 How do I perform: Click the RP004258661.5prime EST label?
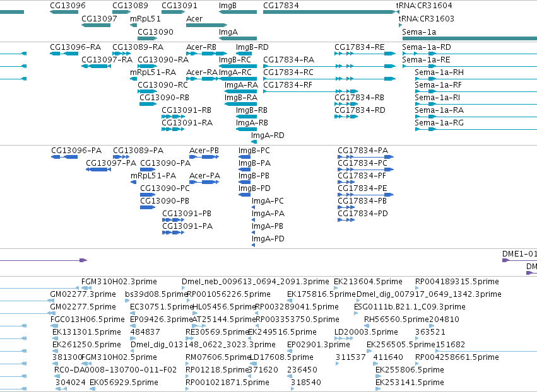click(x=457, y=357)
